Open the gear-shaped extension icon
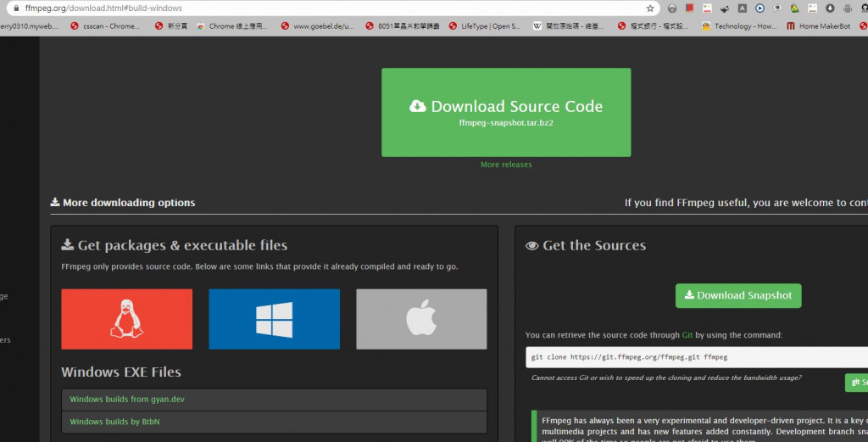Screen dimensions: 868x442 pos(672,8)
